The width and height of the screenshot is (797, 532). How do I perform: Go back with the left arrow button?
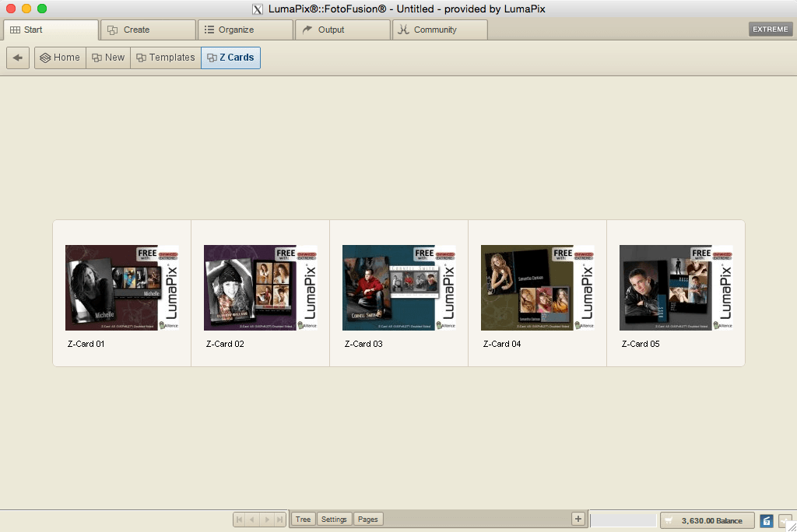[x=18, y=58]
